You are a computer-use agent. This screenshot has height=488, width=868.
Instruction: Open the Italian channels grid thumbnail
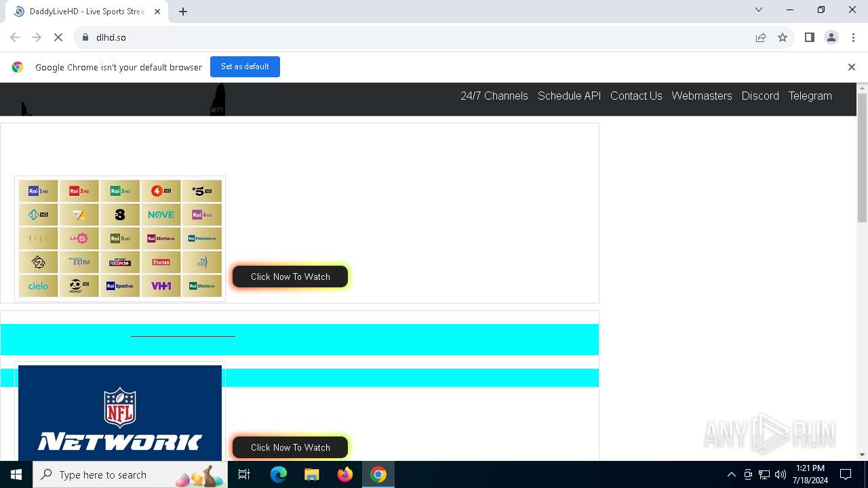120,239
